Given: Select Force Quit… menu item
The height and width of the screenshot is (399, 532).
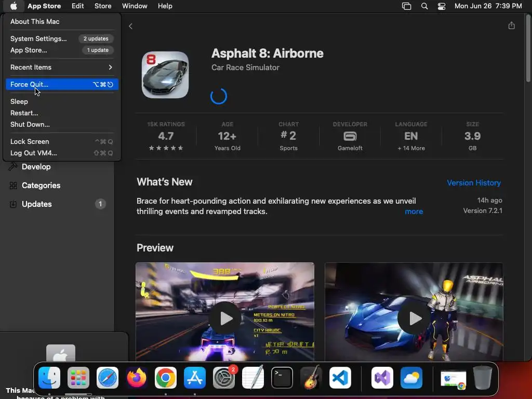Looking at the screenshot, I should [62, 85].
